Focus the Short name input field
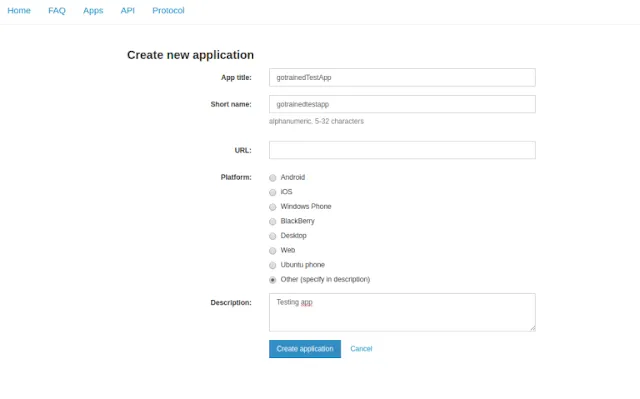The image size is (640, 399). pyautogui.click(x=402, y=104)
